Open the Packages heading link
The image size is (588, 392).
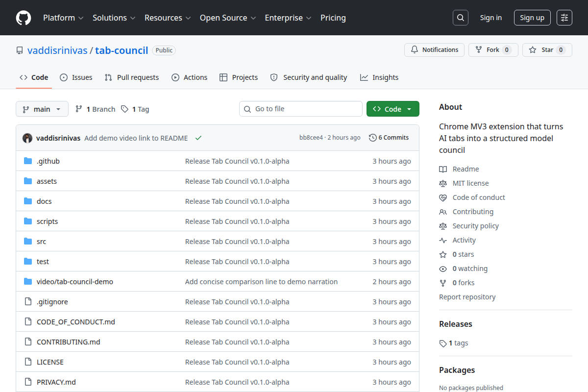coord(457,370)
